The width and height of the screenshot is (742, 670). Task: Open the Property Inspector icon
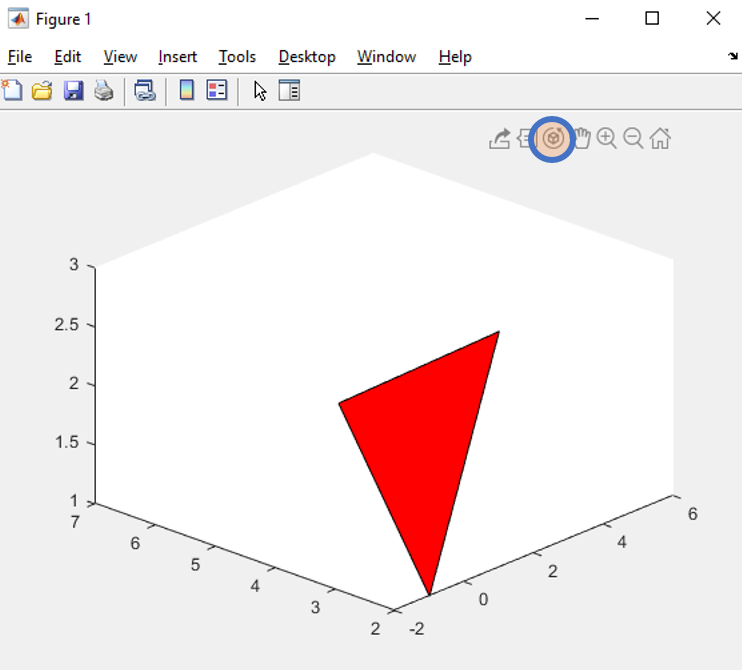pos(289,90)
